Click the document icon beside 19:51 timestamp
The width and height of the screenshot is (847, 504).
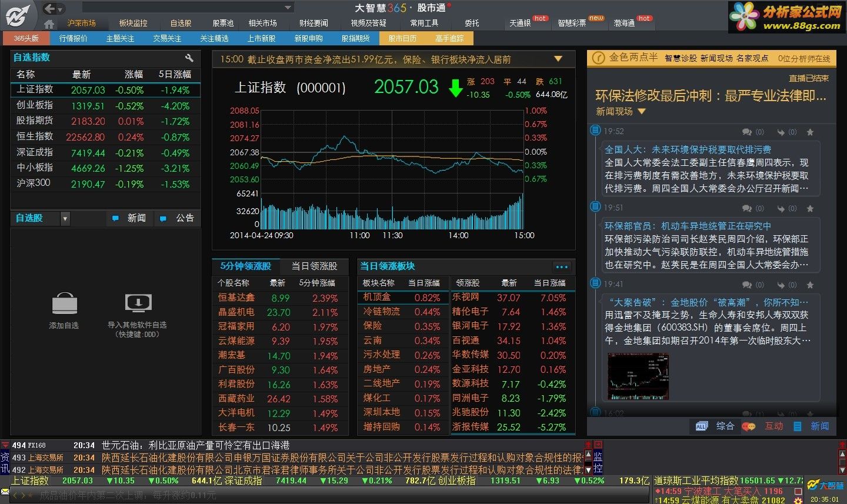tap(595, 207)
